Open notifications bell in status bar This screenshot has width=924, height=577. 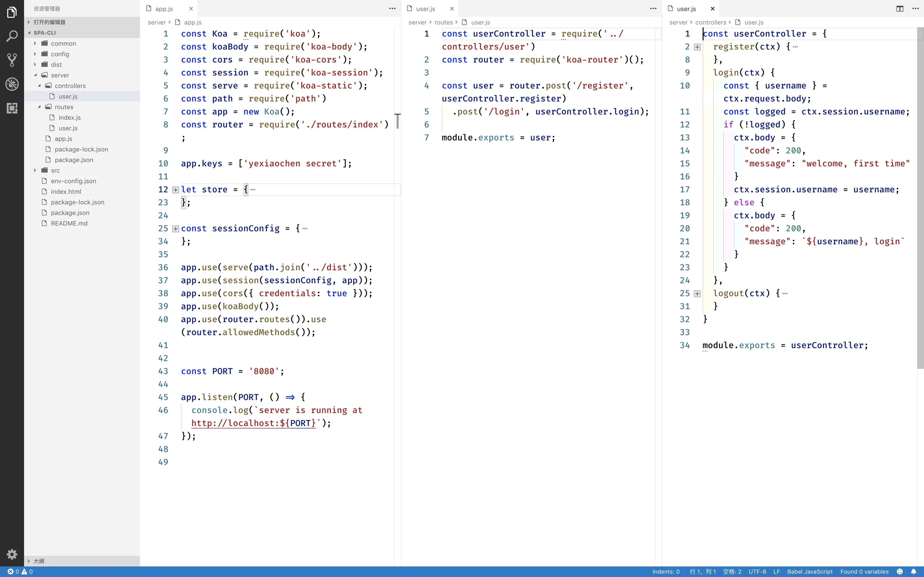point(914,572)
